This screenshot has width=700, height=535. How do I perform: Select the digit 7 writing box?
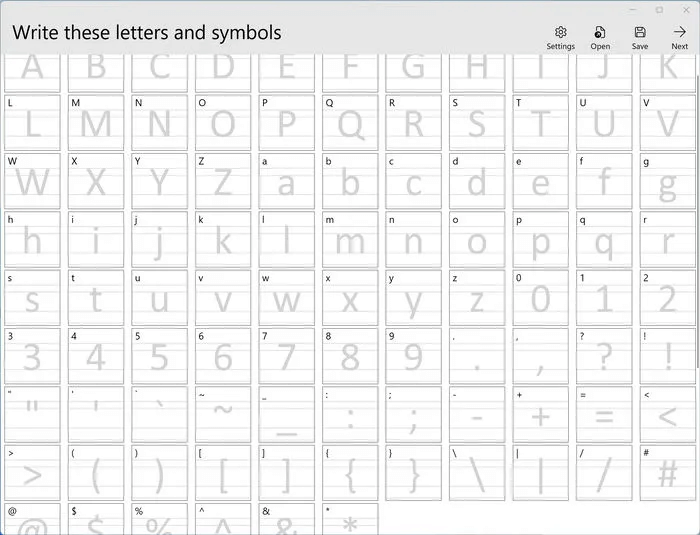point(287,356)
